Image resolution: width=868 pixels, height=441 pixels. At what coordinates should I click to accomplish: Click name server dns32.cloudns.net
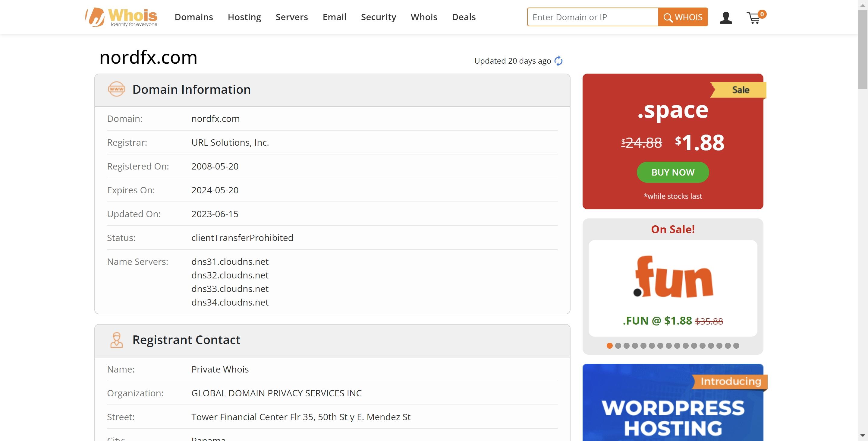coord(230,275)
